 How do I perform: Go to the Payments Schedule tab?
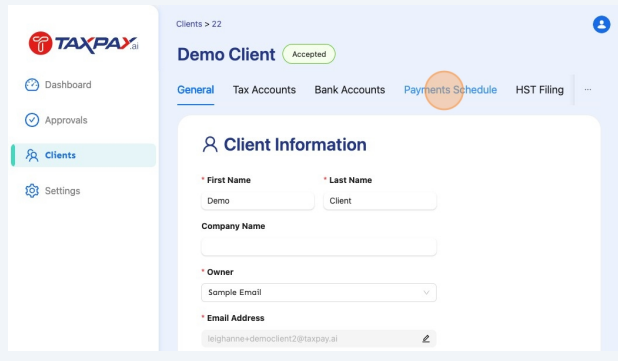(x=450, y=90)
